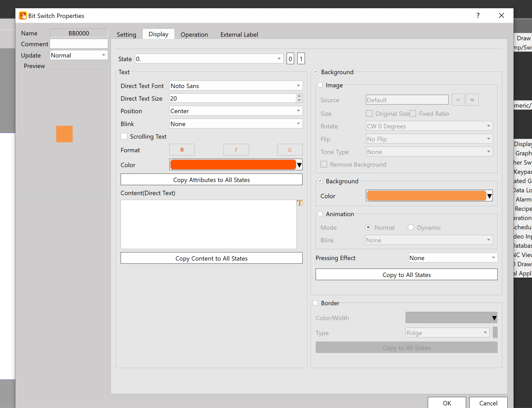Select state 1 quick button
Viewport: 532px width, 408px height.
pos(301,59)
